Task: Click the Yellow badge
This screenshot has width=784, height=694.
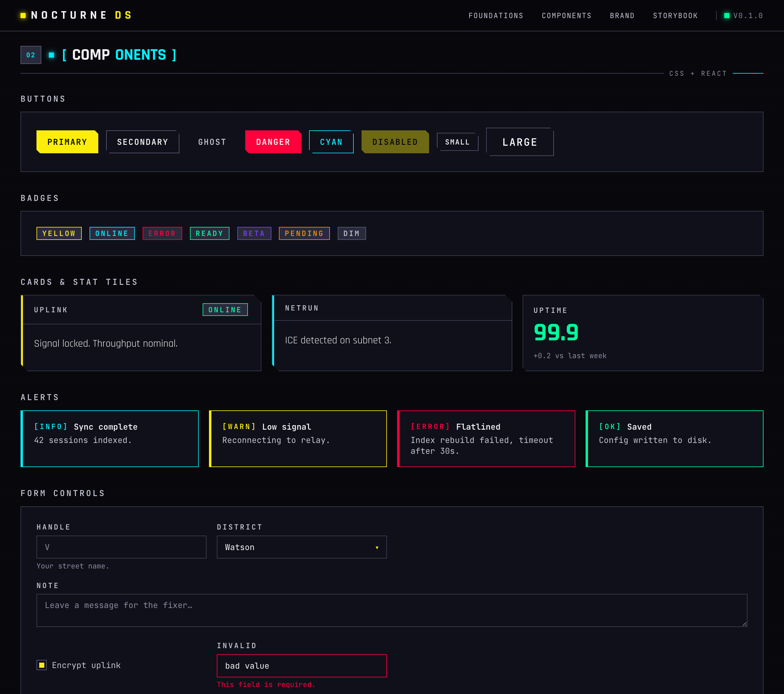Action: click(59, 233)
